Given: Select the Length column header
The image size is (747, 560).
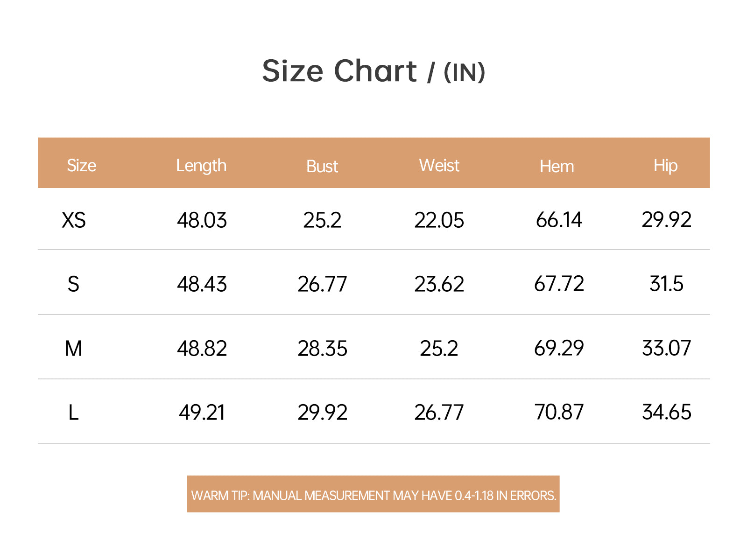Looking at the screenshot, I should coord(201,166).
